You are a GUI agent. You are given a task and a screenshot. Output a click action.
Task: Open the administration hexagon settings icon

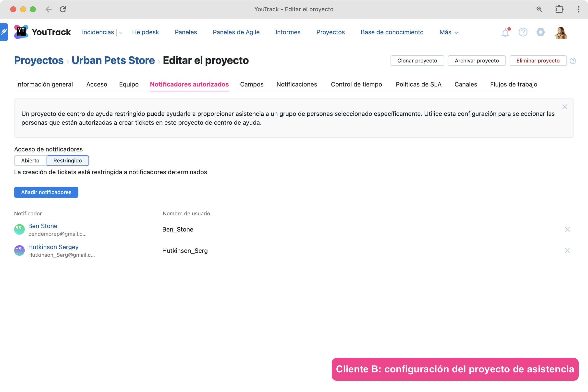click(x=540, y=32)
